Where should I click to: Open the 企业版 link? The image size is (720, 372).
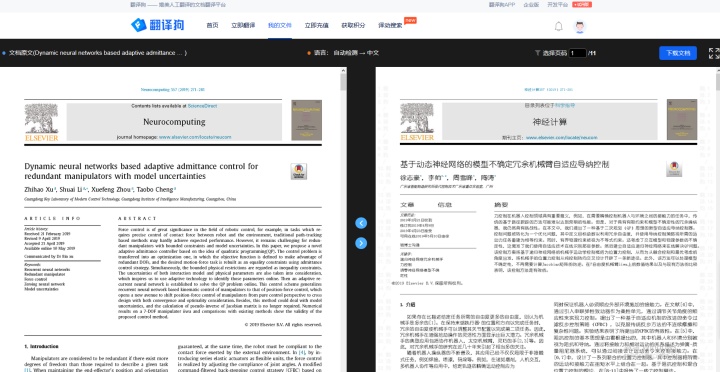click(531, 5)
